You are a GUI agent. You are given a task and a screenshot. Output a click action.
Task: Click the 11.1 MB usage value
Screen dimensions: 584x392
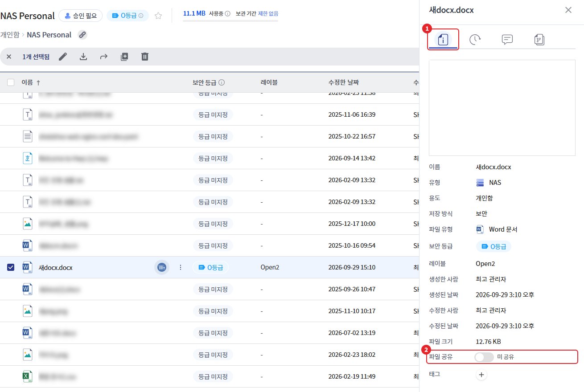pos(194,13)
